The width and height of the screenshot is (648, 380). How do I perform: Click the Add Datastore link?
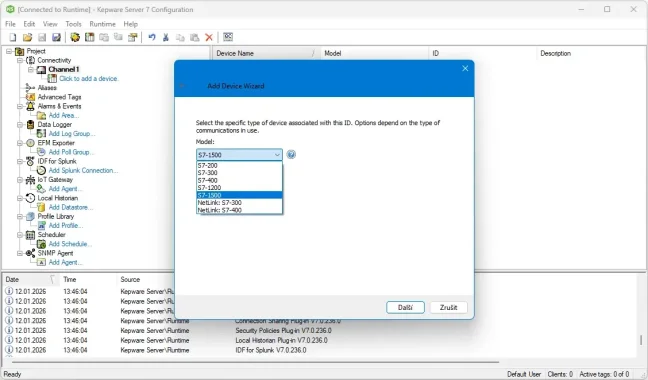70,207
